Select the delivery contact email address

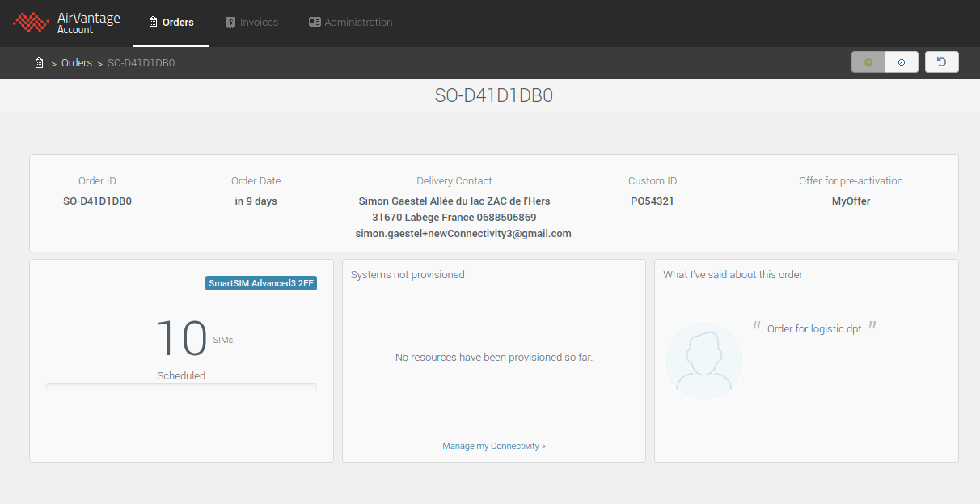click(x=463, y=234)
